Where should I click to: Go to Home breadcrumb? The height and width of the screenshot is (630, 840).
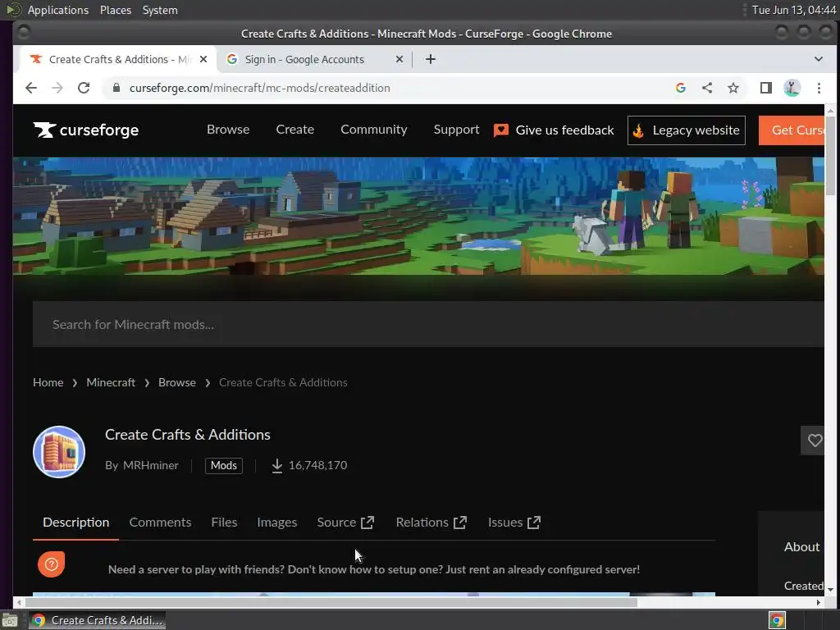click(48, 382)
